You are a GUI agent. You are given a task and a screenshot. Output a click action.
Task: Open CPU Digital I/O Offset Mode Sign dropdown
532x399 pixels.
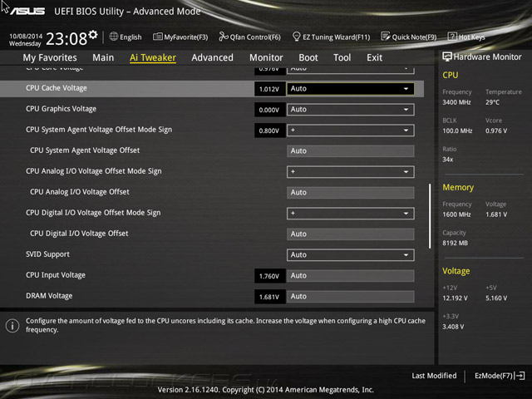pos(351,214)
